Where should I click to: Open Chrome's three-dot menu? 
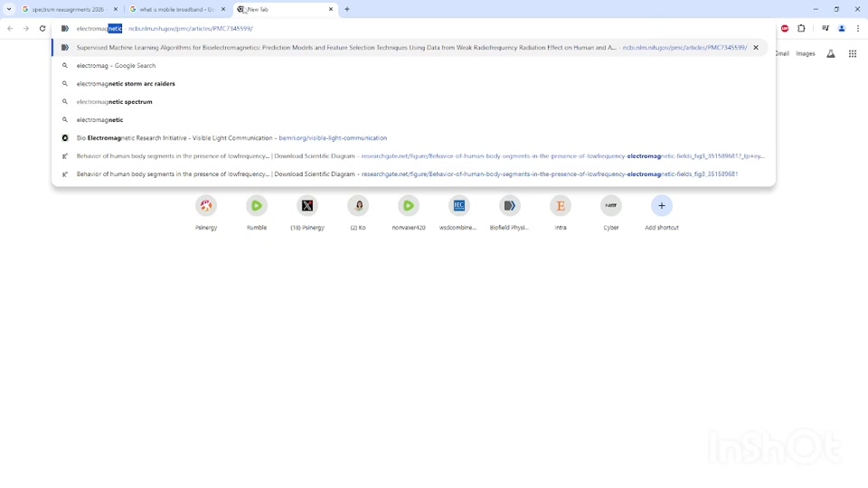pos(857,29)
